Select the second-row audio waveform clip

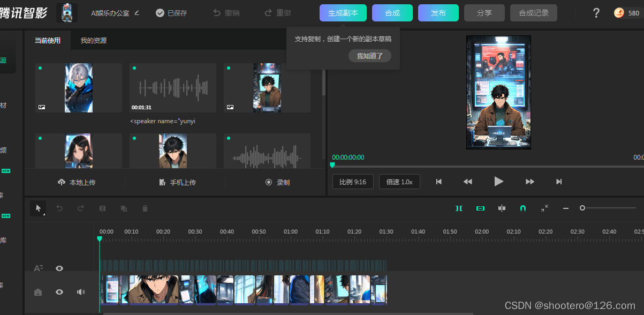[267, 151]
